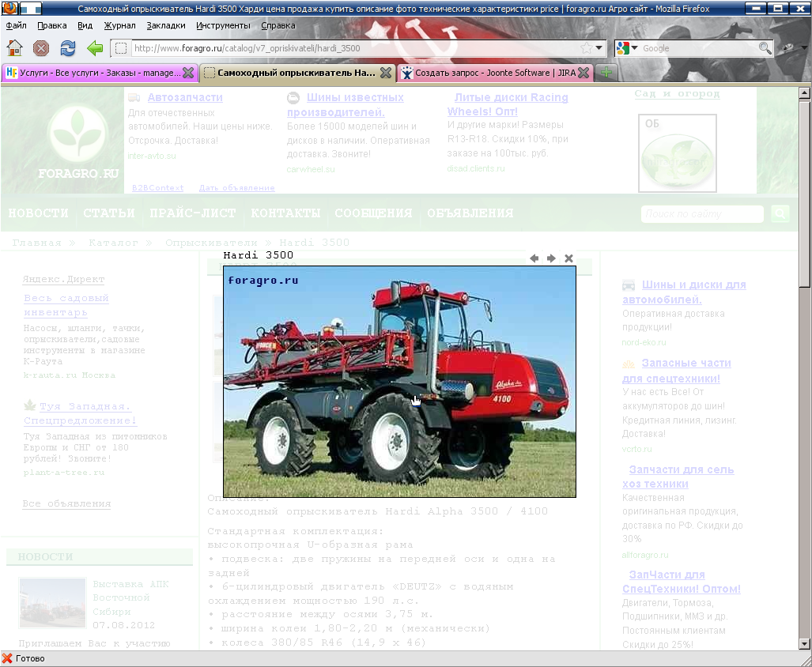Close the Hardi 3500 image lightbox
Image resolution: width=812 pixels, height=667 pixels.
568,258
